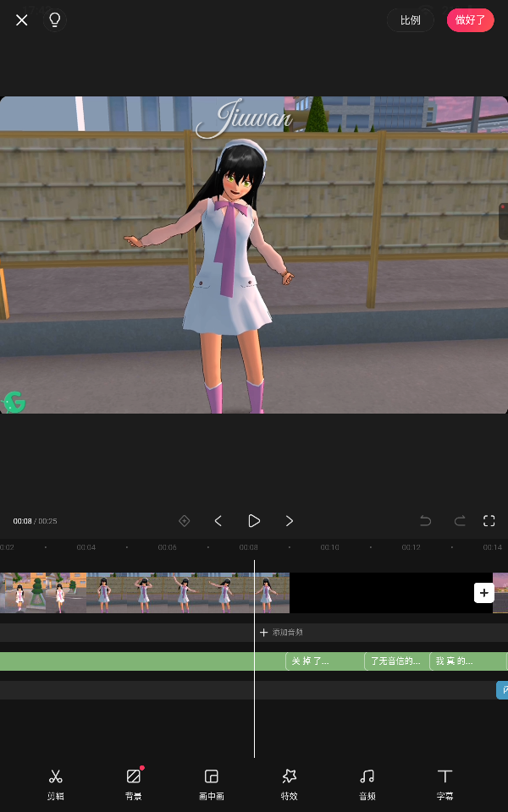The image size is (508, 812).
Task: Open the 字幕 subtitle tool
Action: coord(444,783)
